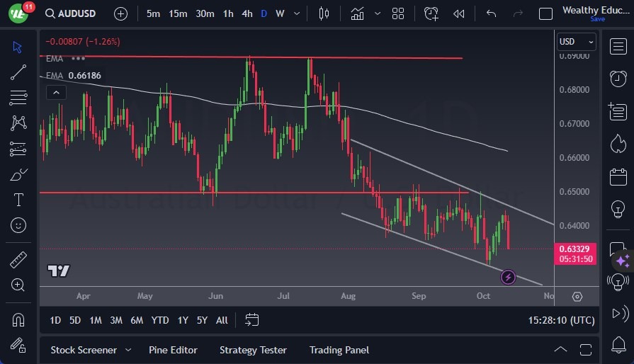634x364 pixels.
Task: Select the measure ruler tool
Action: pos(18,260)
